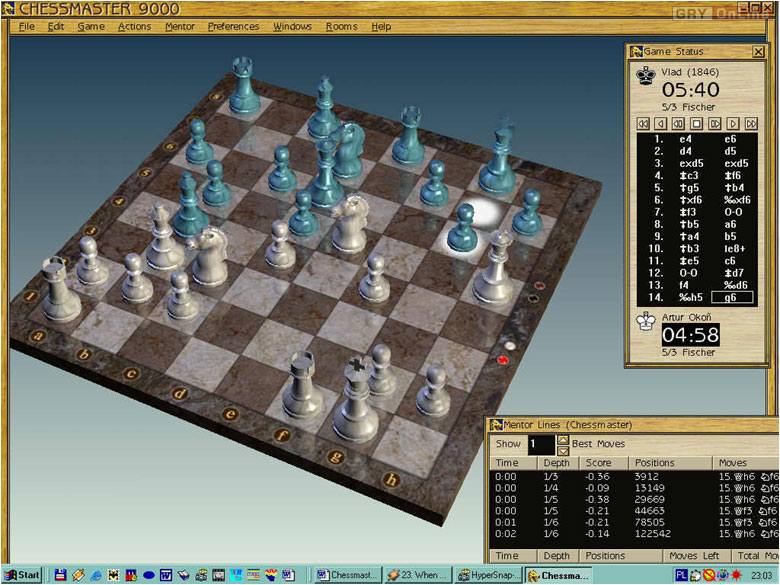Open the Preferences menu
The height and width of the screenshot is (585, 780).
click(x=233, y=26)
